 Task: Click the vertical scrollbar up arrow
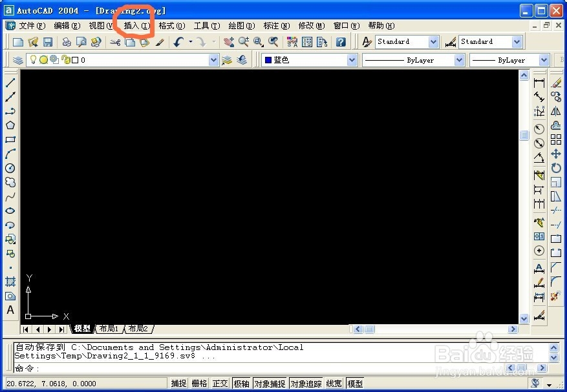524,75
